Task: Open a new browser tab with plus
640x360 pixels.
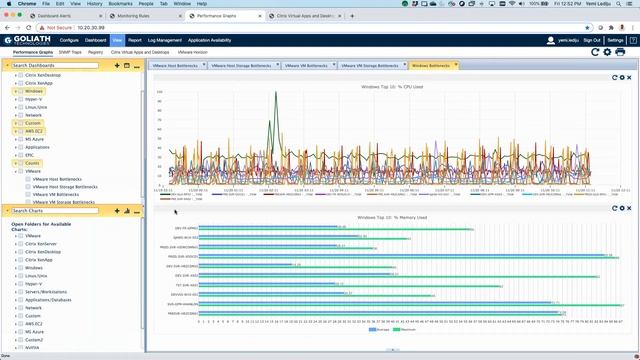Action: pyautogui.click(x=352, y=16)
